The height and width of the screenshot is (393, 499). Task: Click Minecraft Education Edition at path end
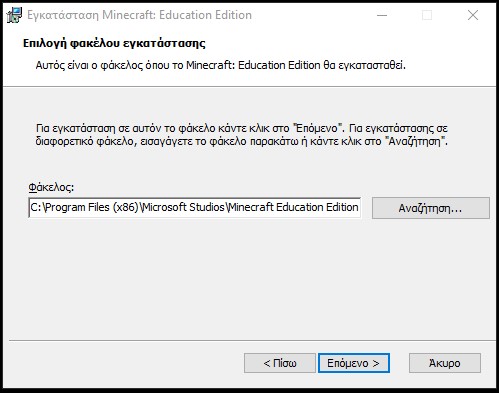294,207
